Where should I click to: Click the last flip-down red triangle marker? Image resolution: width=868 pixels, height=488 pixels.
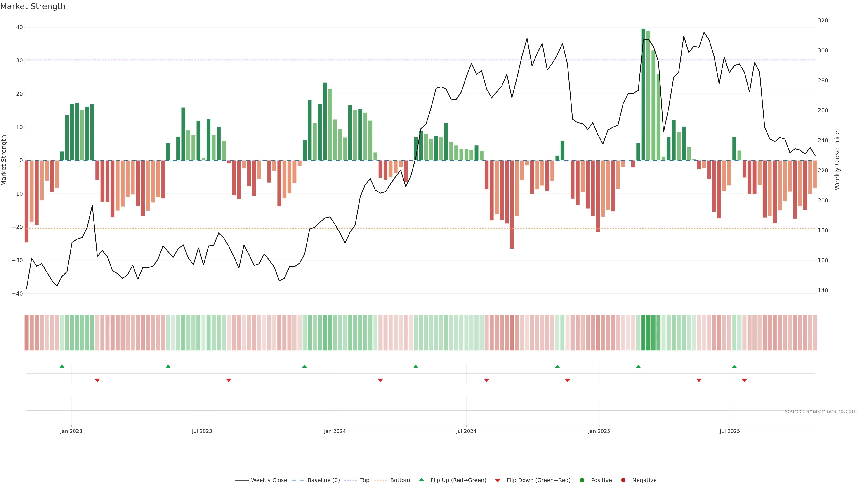[x=744, y=380]
